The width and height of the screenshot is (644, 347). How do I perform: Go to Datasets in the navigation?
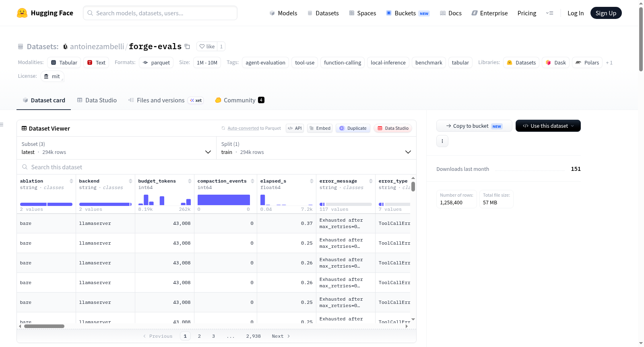point(323,13)
